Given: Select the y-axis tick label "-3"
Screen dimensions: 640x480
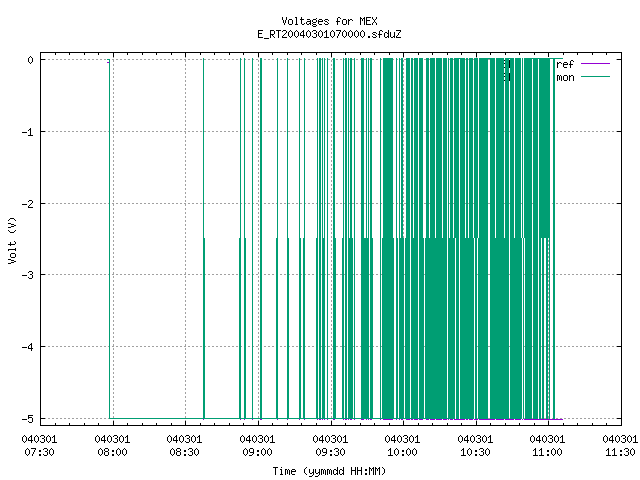Looking at the screenshot, I should pyautogui.click(x=28, y=275).
